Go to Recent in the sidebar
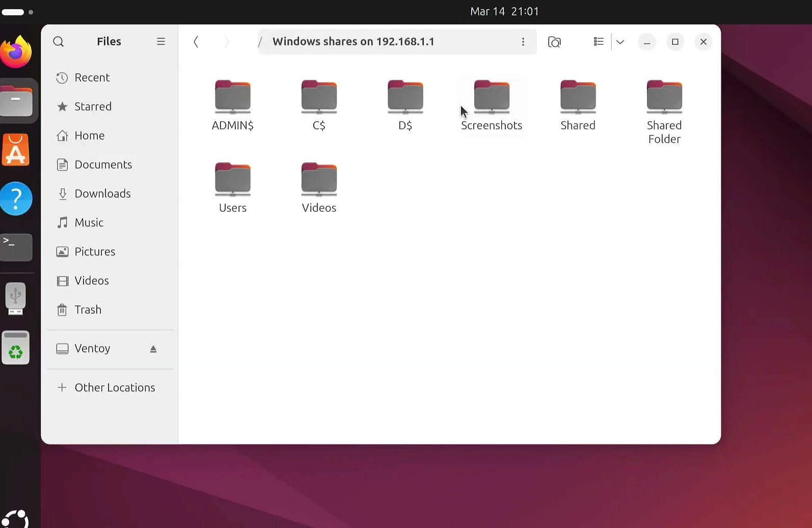Screen dimensions: 812x528 (x=110, y=78)
